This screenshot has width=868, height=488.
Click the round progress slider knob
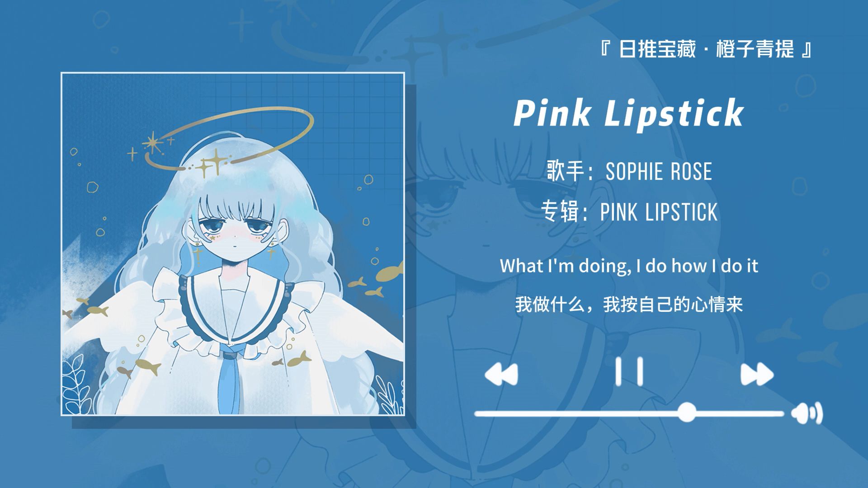pyautogui.click(x=687, y=413)
